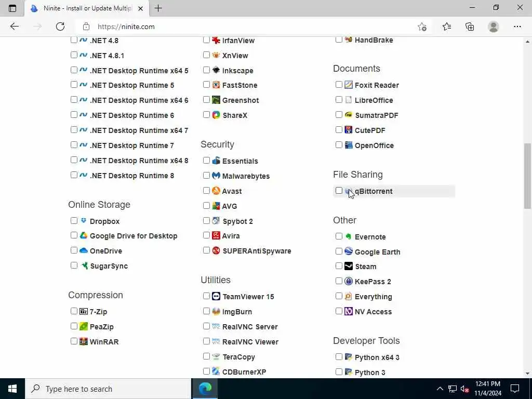
Task: Click the TeamViewer 15 icon
Action: point(216,296)
